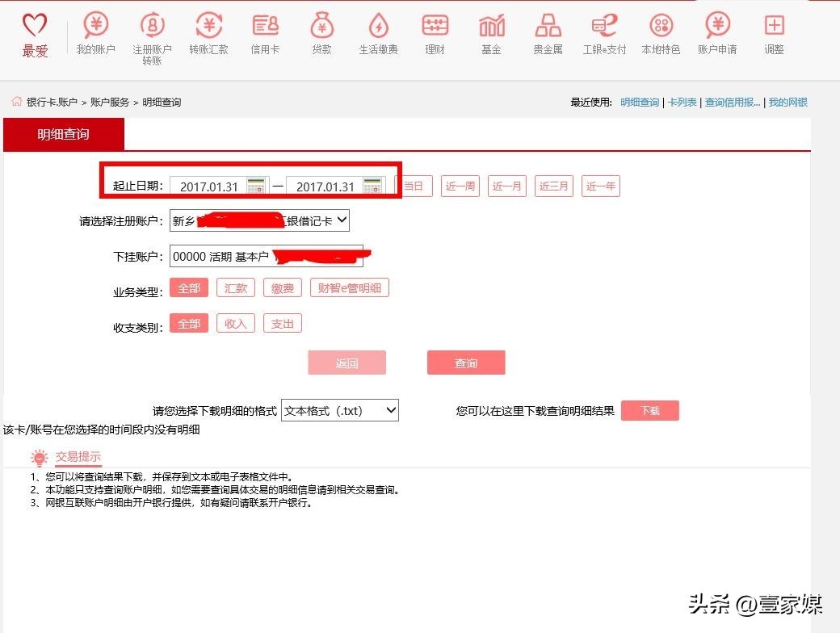Open the 贵金属 precious metals icon
The image size is (840, 633).
pyautogui.click(x=548, y=27)
